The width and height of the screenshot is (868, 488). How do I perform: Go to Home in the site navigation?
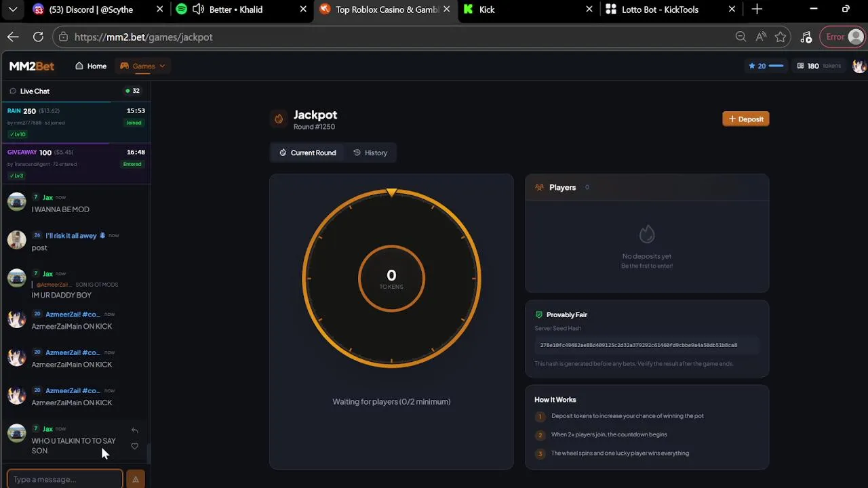(91, 66)
